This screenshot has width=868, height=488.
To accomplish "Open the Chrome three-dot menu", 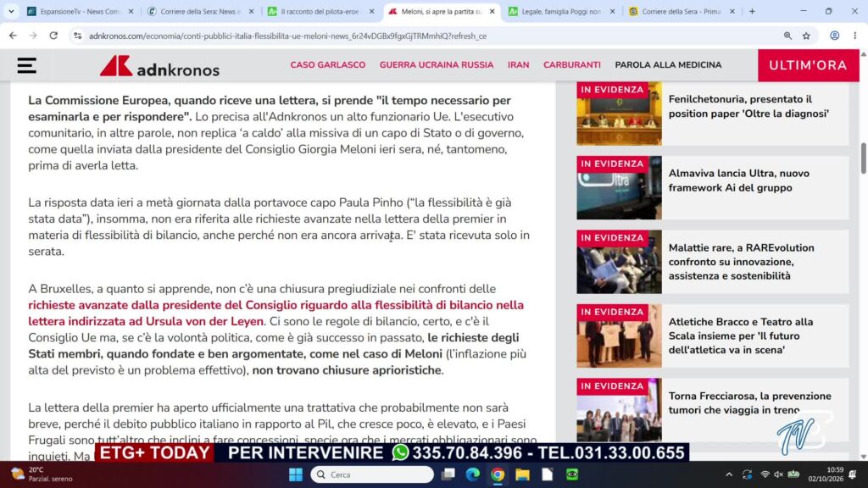I will tap(854, 36).
